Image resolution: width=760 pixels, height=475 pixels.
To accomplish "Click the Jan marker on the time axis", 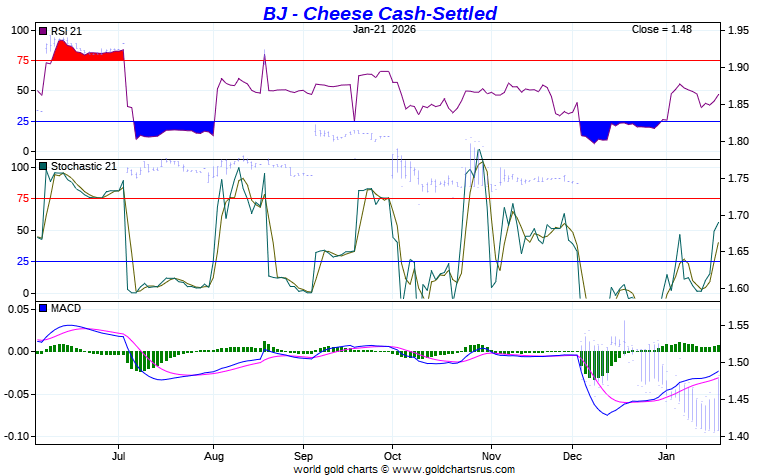I will 665,453.
